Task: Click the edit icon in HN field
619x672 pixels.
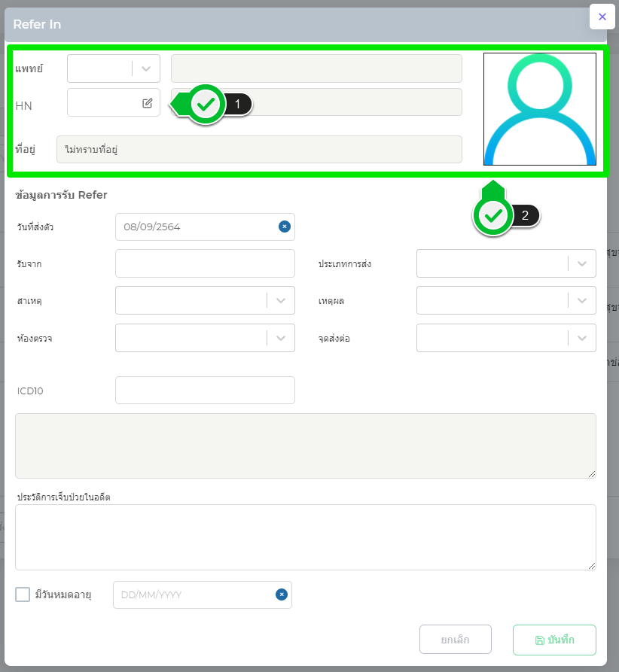Action: pos(148,103)
